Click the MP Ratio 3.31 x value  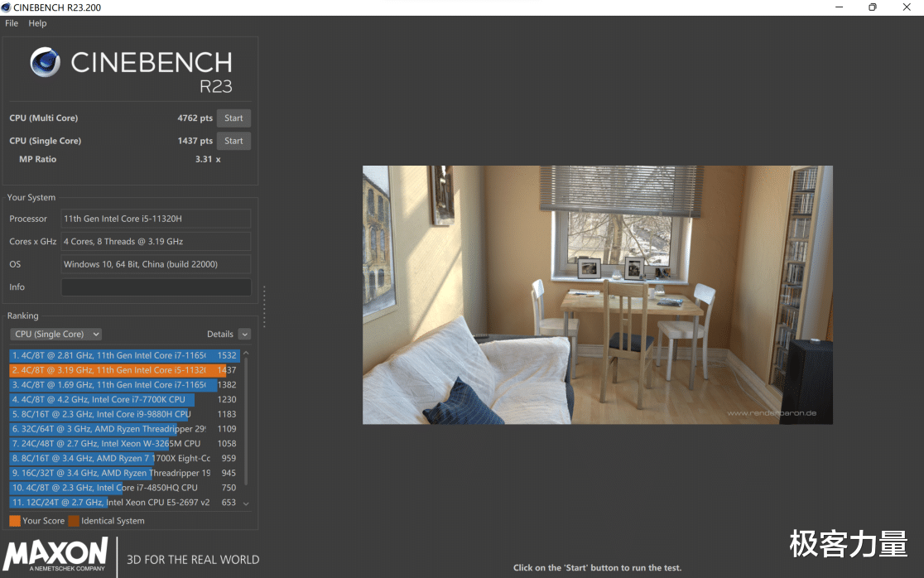[208, 159]
